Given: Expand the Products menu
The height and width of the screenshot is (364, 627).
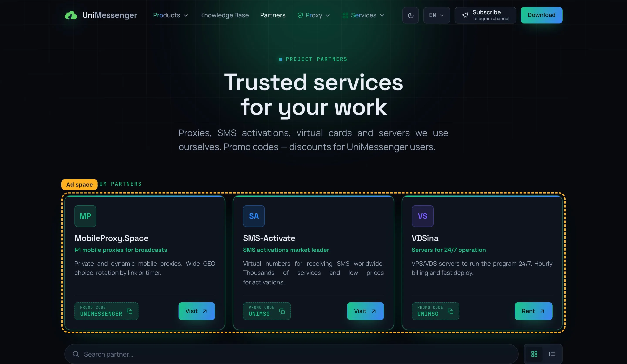Looking at the screenshot, I should point(170,15).
